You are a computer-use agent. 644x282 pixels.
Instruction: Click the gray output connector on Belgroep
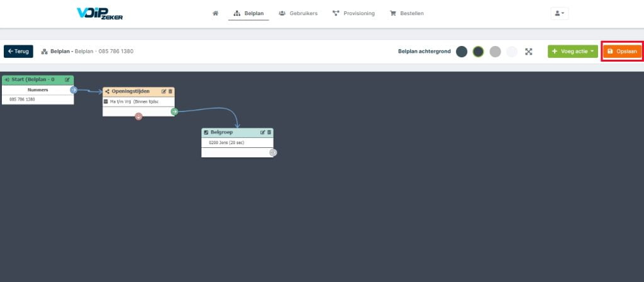click(x=274, y=152)
